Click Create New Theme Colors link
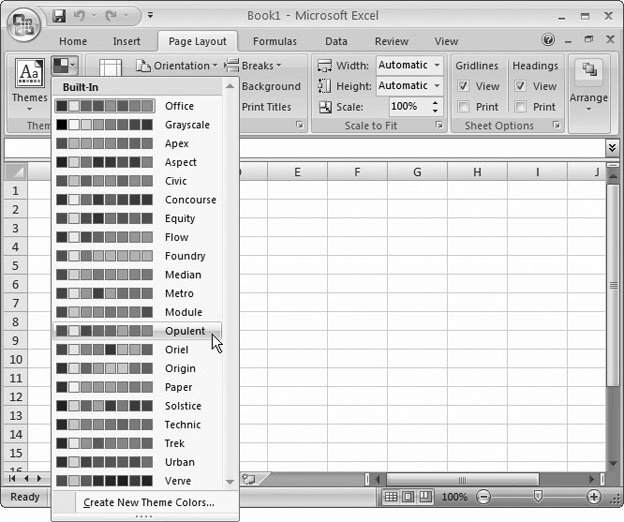 pyautogui.click(x=149, y=502)
